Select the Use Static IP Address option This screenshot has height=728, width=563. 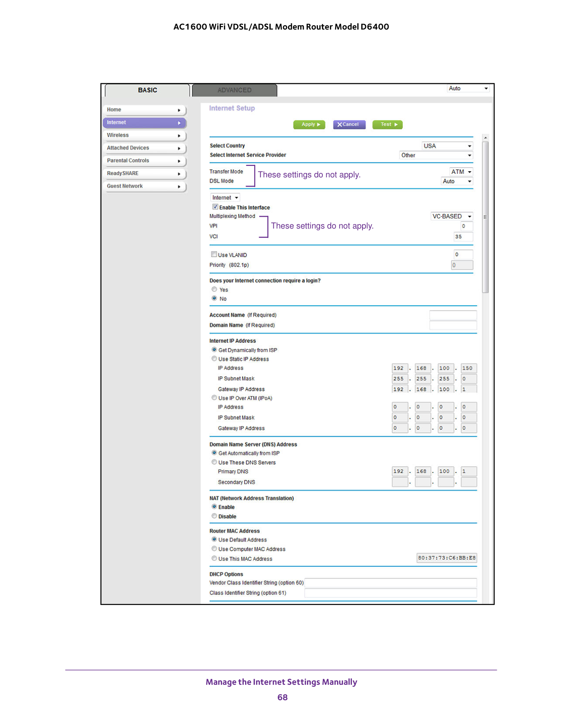[x=214, y=359]
